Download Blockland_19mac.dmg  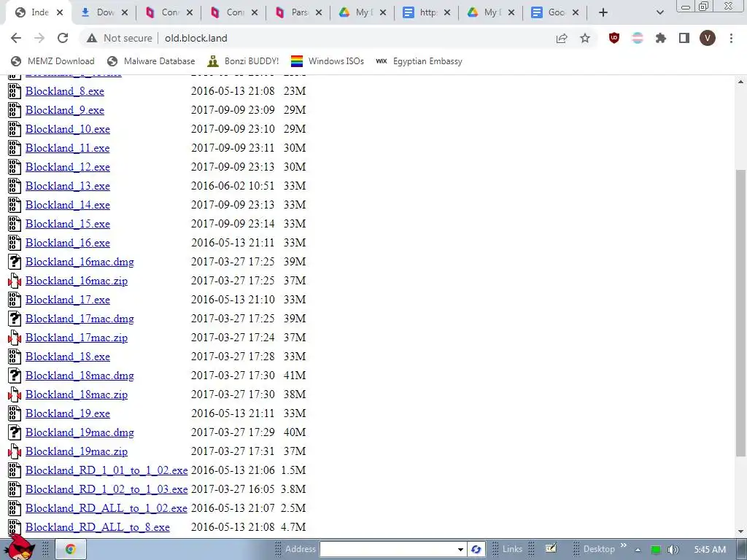[80, 432]
